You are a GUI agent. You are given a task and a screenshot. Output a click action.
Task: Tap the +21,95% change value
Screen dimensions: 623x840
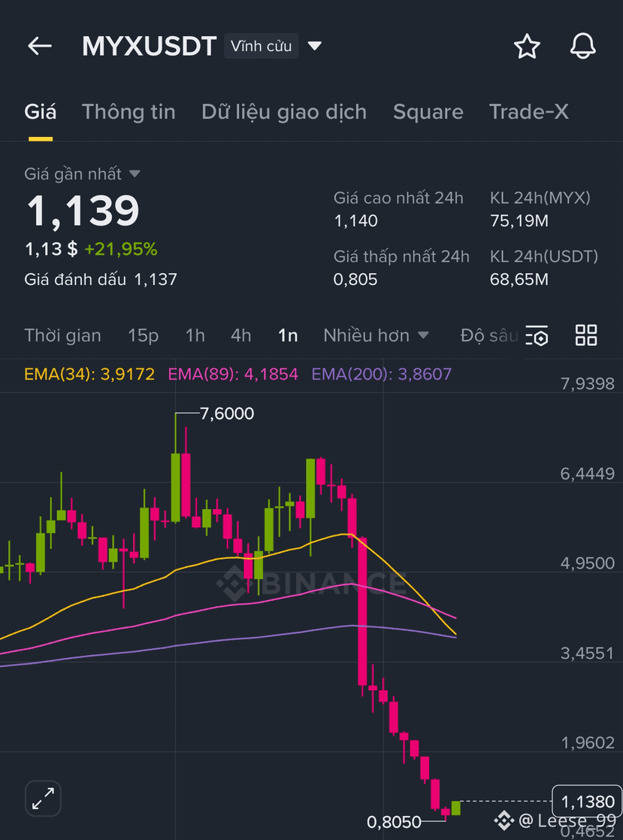[x=121, y=249]
